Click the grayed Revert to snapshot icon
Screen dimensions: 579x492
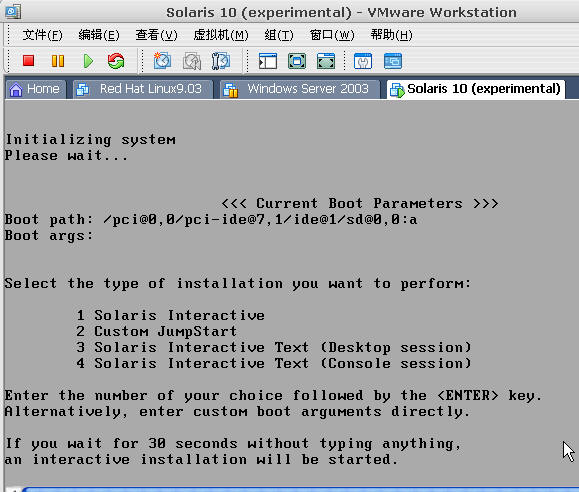tap(192, 61)
